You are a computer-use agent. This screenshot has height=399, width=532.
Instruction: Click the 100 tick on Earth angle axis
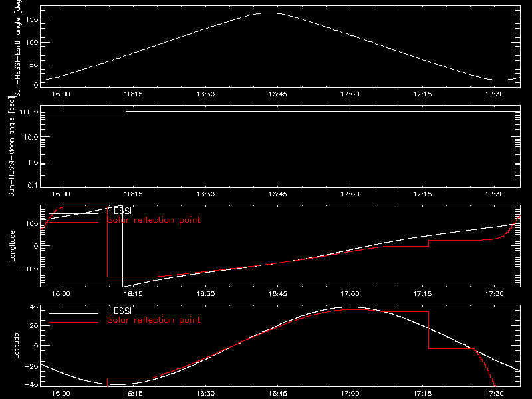click(32, 42)
